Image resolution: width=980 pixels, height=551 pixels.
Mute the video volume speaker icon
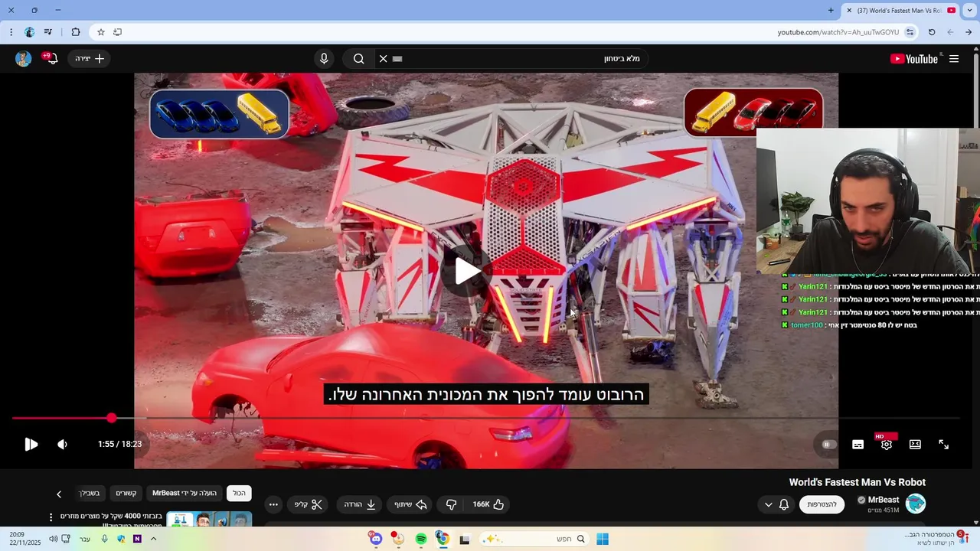click(x=62, y=444)
